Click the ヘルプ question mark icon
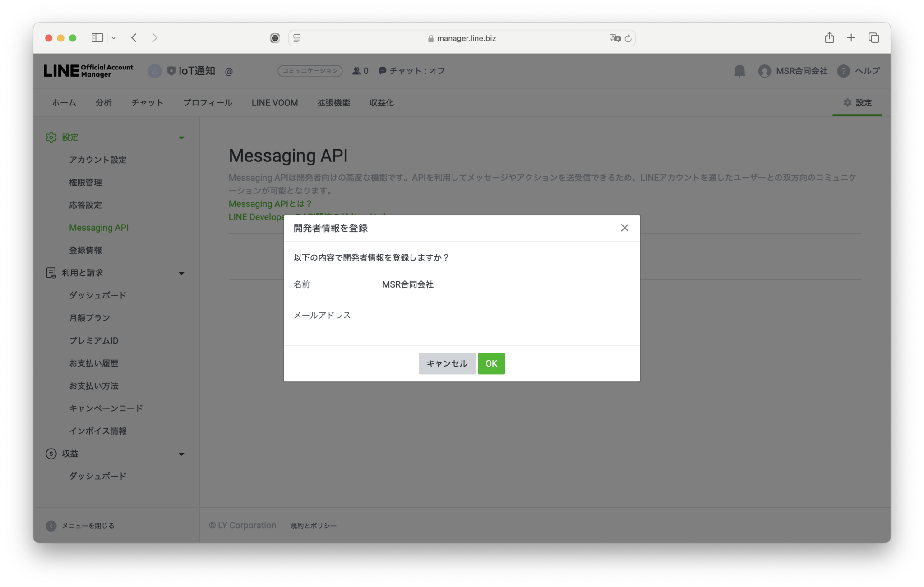 [x=843, y=71]
